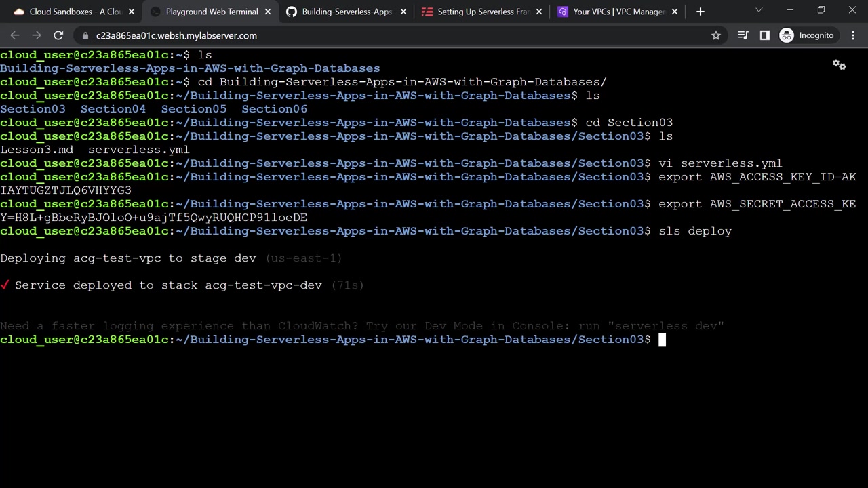Click the '(us-east-1)' region text
Image resolution: width=868 pixels, height=488 pixels.
304,258
